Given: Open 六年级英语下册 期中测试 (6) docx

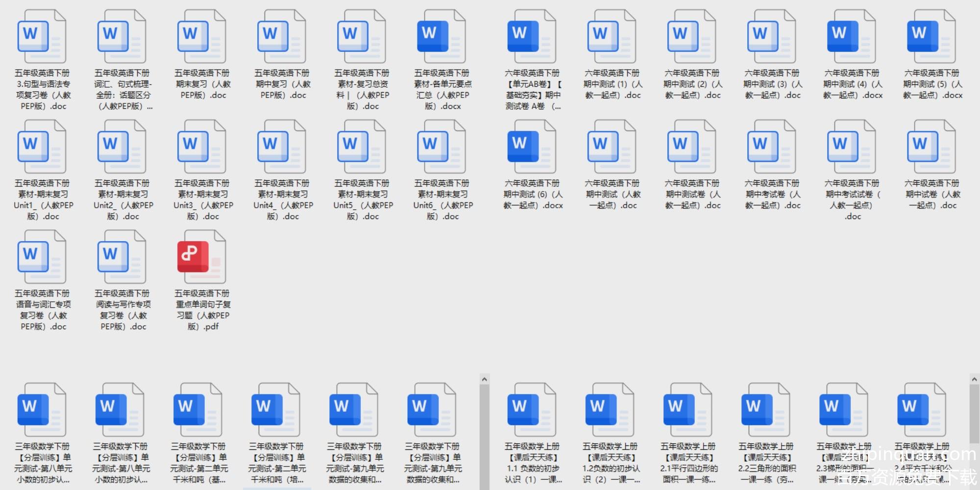Looking at the screenshot, I should 532,165.
